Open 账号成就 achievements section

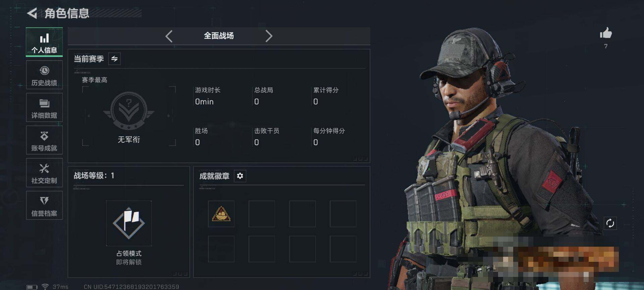pos(44,140)
